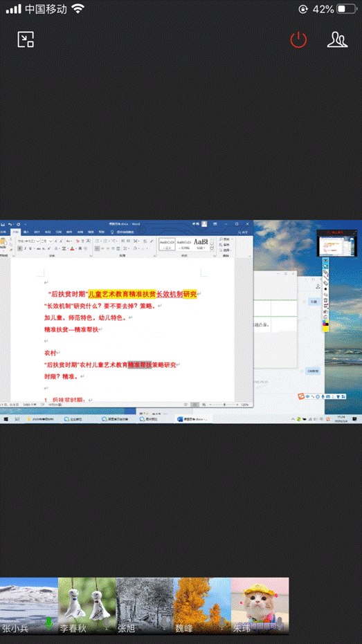
Task: Toggle 李春秋's muted microphone icon
Action: coord(107,623)
